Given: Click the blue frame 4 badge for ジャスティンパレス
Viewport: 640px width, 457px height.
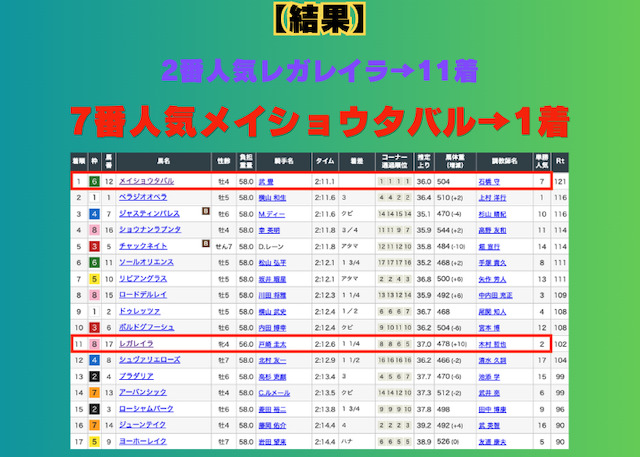Looking at the screenshot, I should point(93,213).
